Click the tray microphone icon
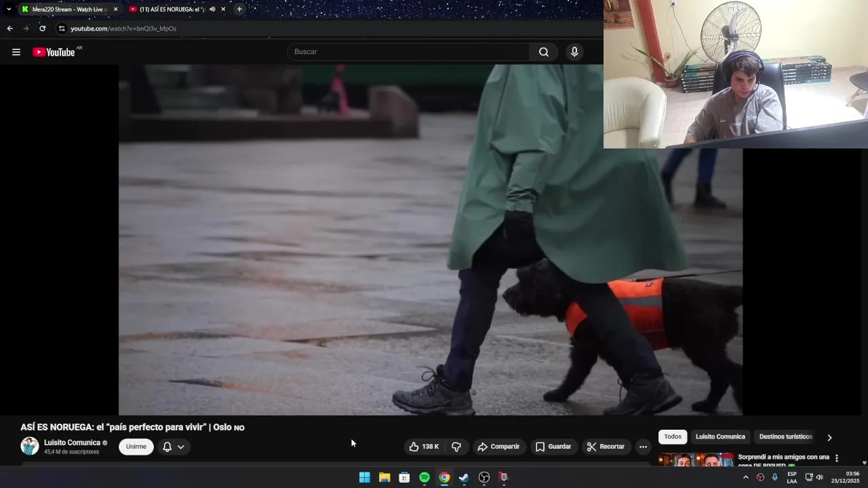The width and height of the screenshot is (868, 488). click(x=775, y=477)
